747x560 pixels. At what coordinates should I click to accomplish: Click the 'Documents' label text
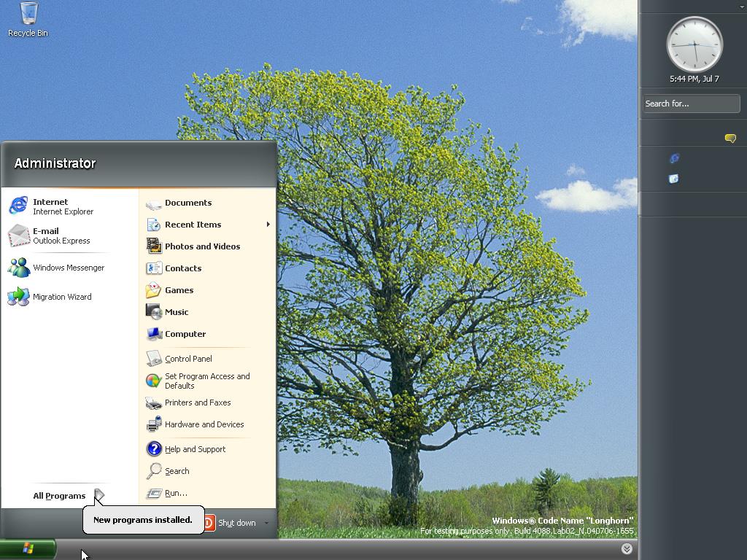pyautogui.click(x=188, y=203)
